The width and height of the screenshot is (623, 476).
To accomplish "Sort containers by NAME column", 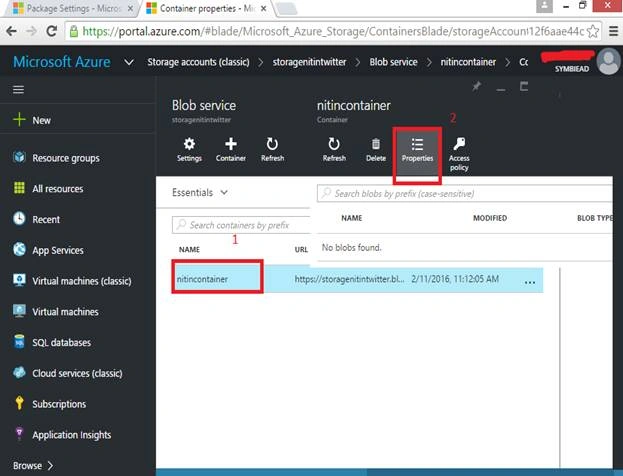I will click(189, 250).
